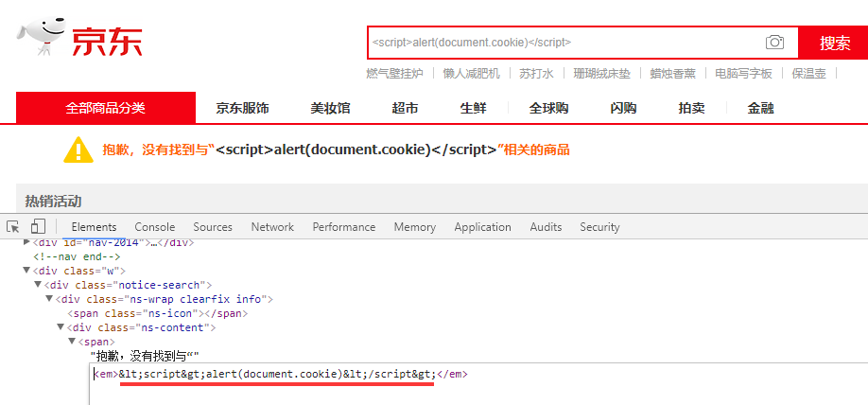Switch to the Memory tab in DevTools

coord(415,226)
